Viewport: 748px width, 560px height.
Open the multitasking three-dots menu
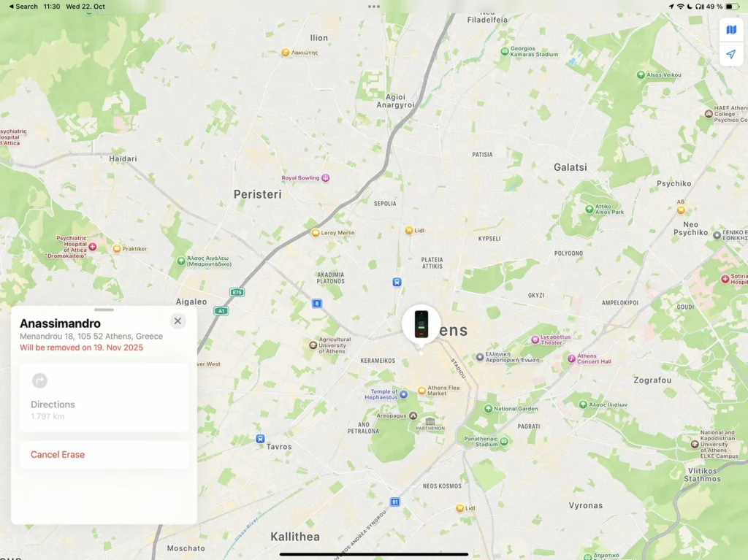click(374, 7)
